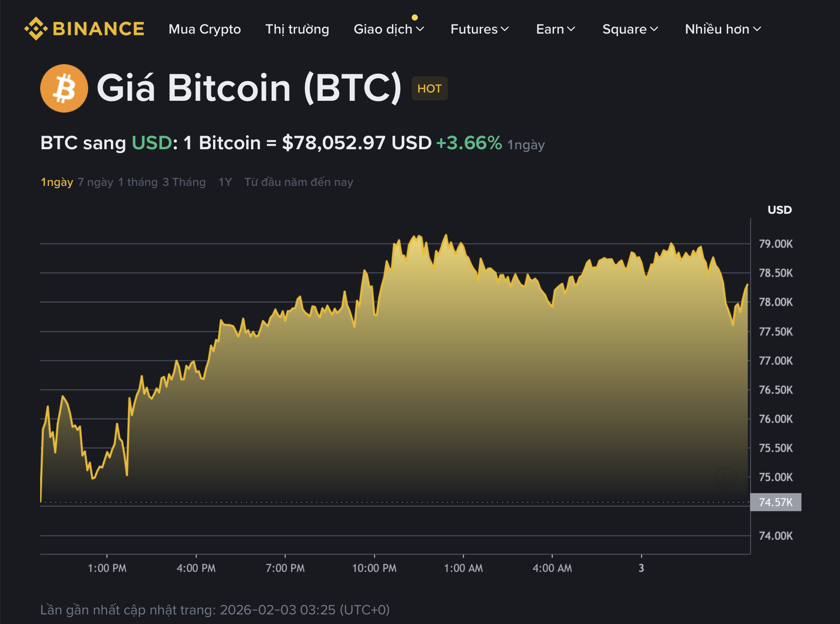This screenshot has width=840, height=624.
Task: Select the 1ngày time range tab
Action: click(58, 182)
